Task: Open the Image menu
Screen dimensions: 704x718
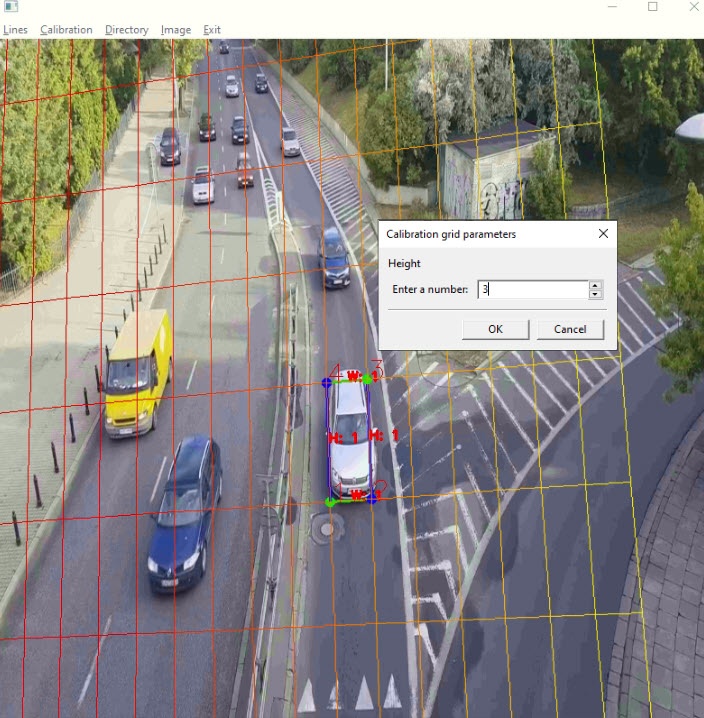Action: [x=176, y=30]
